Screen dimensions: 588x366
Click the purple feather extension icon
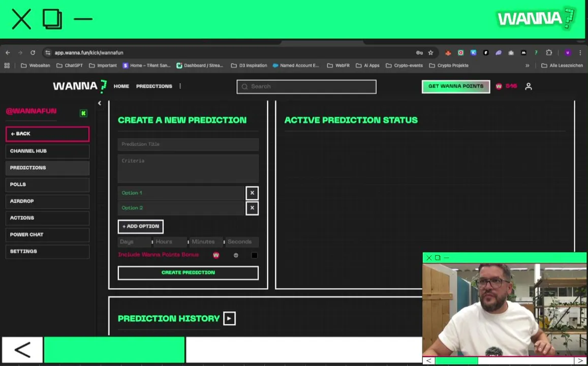tap(499, 53)
